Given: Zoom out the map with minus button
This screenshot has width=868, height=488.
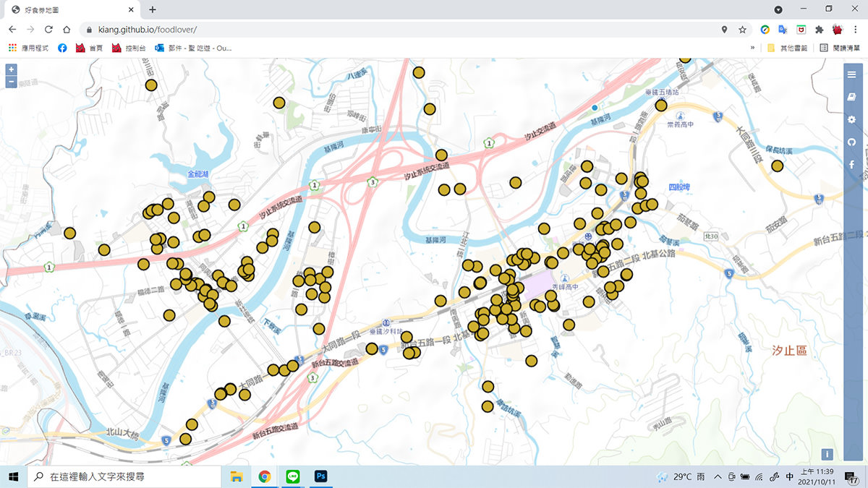Looking at the screenshot, I should point(11,82).
